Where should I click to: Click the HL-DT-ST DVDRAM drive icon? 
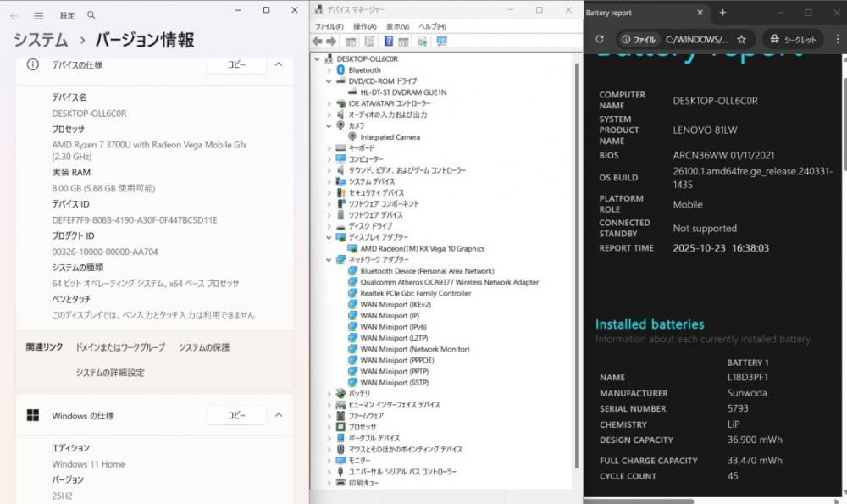click(352, 92)
